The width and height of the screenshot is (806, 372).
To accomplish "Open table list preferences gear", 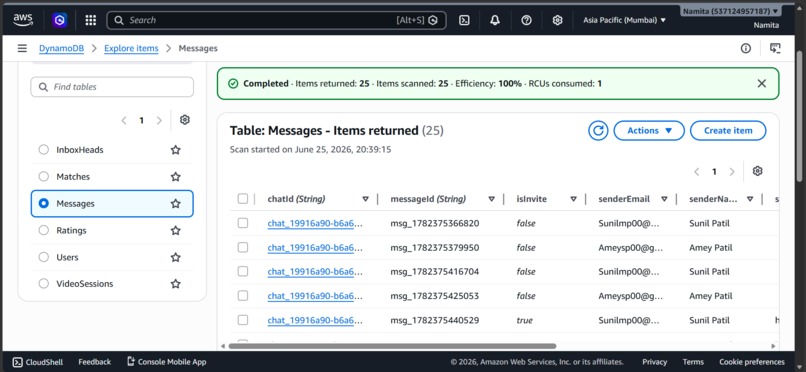I will (x=185, y=120).
